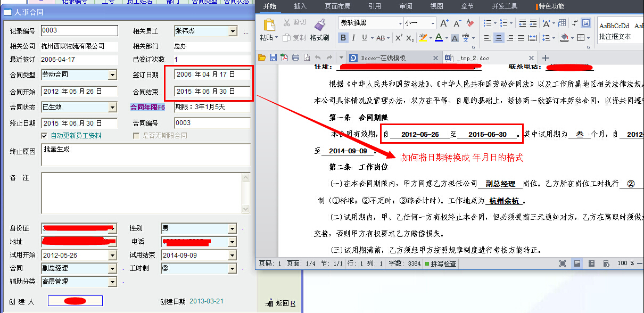Uncheck 自动更新员工资料 checkbox

(x=45, y=136)
